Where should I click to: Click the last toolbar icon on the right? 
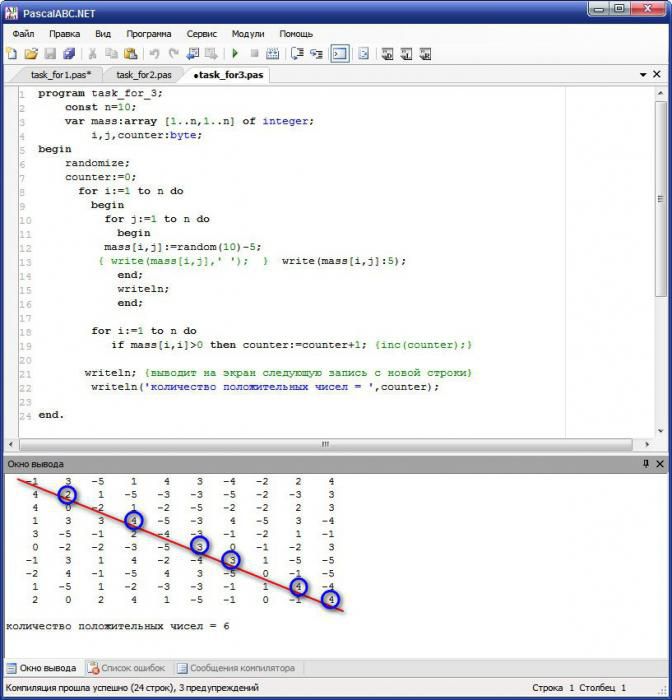pyautogui.click(x=425, y=54)
